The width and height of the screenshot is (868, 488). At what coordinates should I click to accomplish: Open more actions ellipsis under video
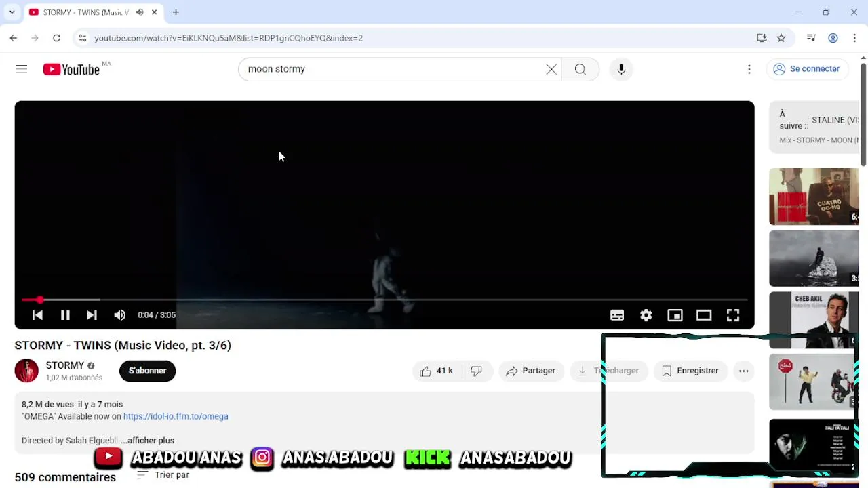coord(744,371)
